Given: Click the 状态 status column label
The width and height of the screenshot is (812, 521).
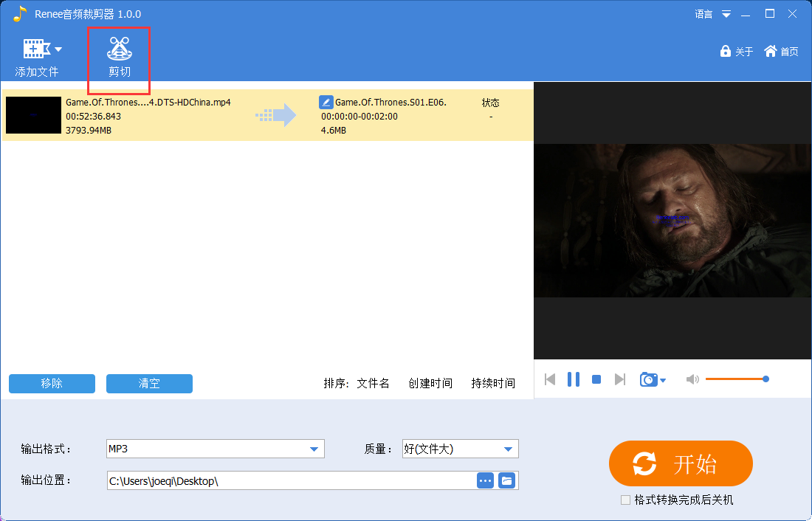Looking at the screenshot, I should (490, 103).
